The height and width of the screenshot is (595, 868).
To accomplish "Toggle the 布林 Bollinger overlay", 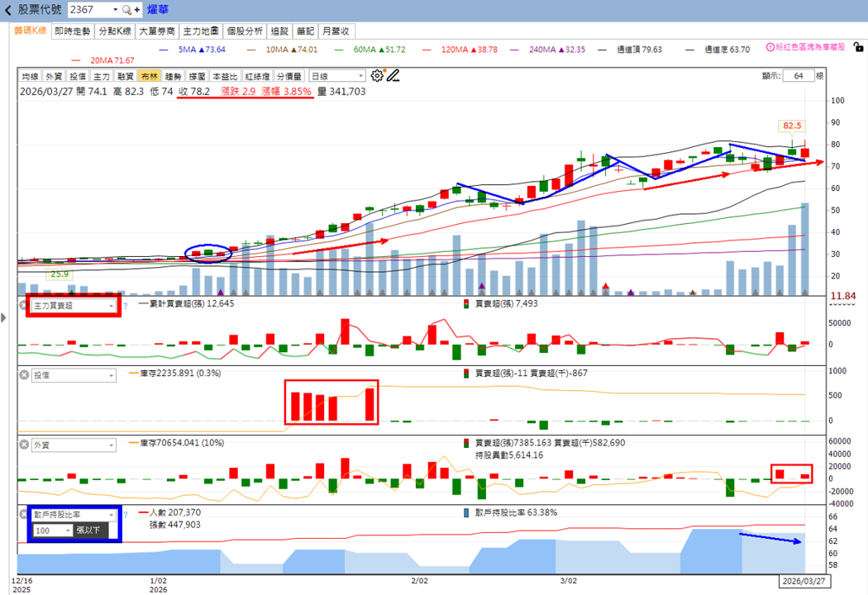I will click(149, 76).
